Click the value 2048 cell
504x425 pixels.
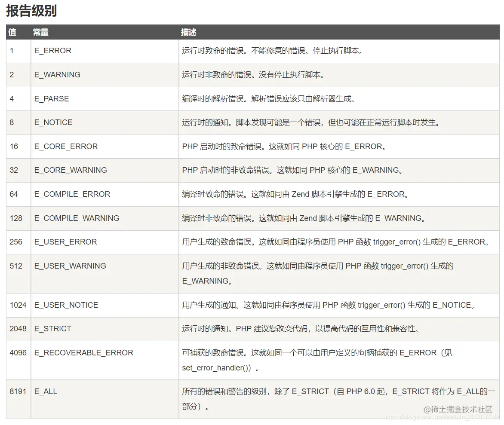coord(18,329)
